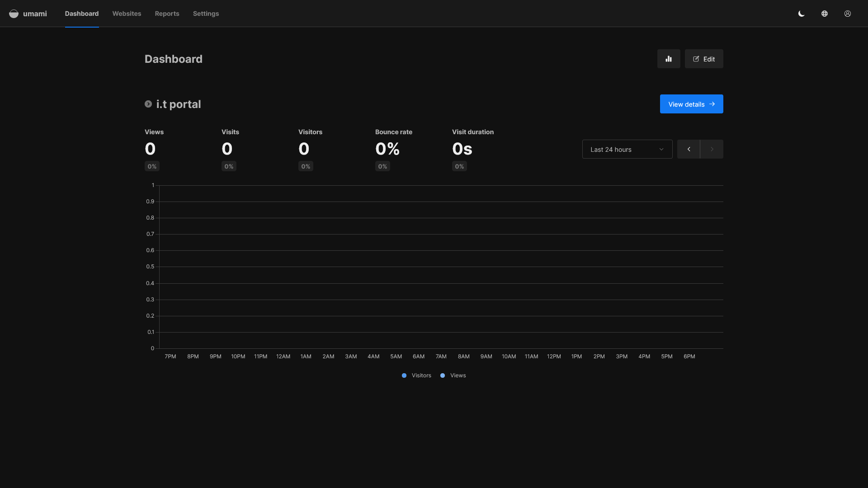Click the 12AM label on chart axis
This screenshot has width=868, height=488.
pos(283,357)
